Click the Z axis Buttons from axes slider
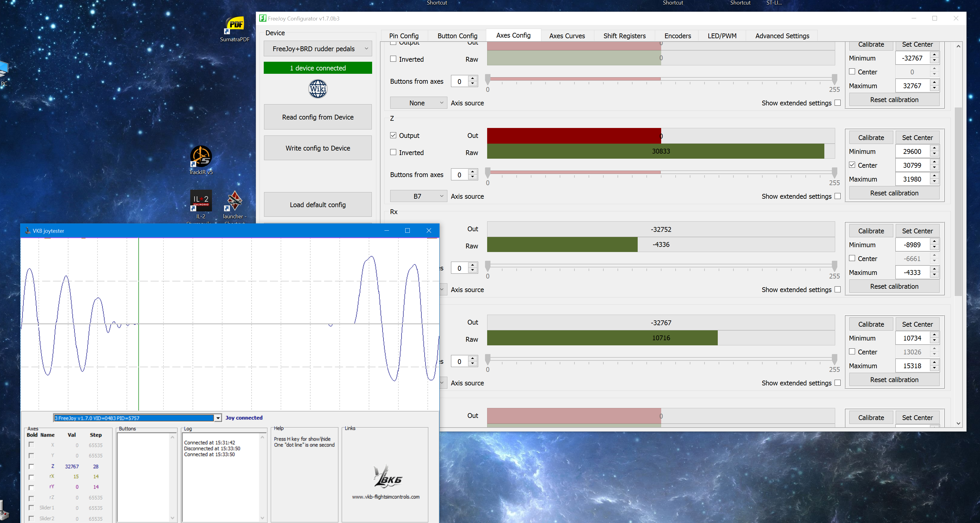Screen dimensions: 980x523 point(661,172)
